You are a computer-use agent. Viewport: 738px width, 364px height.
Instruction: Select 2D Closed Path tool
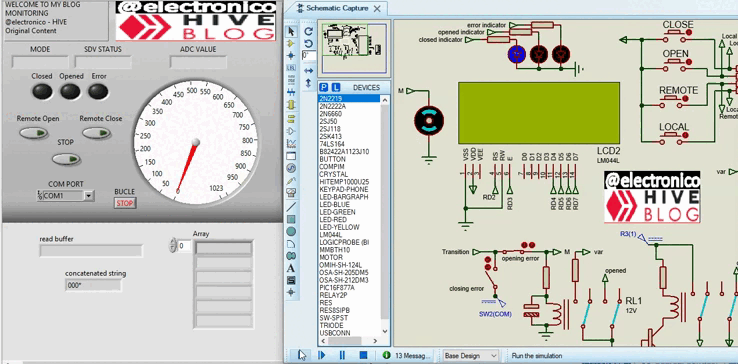click(291, 256)
